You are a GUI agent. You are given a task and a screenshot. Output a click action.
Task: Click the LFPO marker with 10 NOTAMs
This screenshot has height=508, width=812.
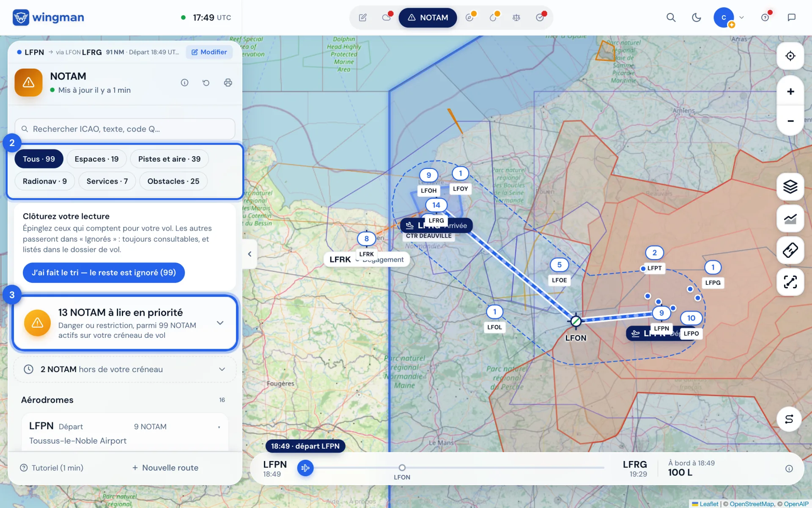(691, 318)
